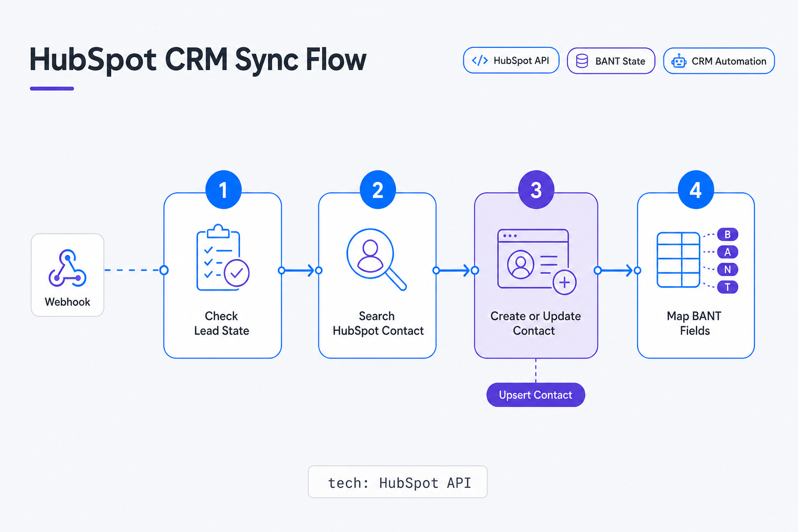This screenshot has height=532, width=798.
Task: Click the database icon in BANT State tag
Action: 582,61
